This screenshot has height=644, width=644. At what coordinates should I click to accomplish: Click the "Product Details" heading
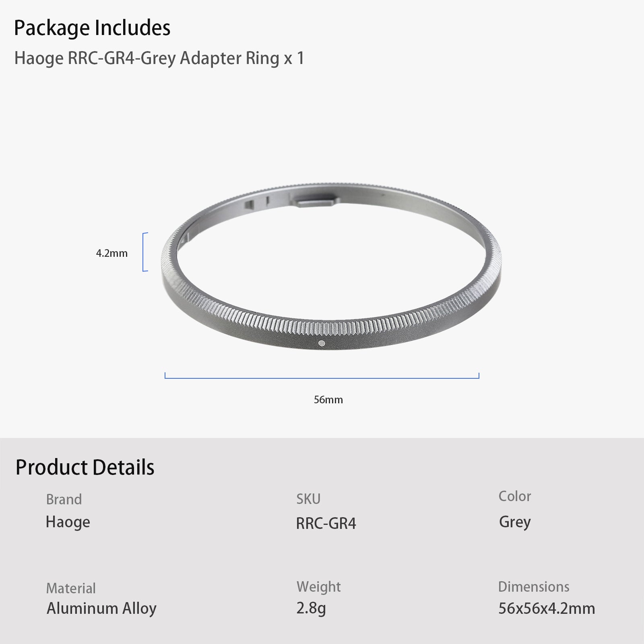click(85, 467)
